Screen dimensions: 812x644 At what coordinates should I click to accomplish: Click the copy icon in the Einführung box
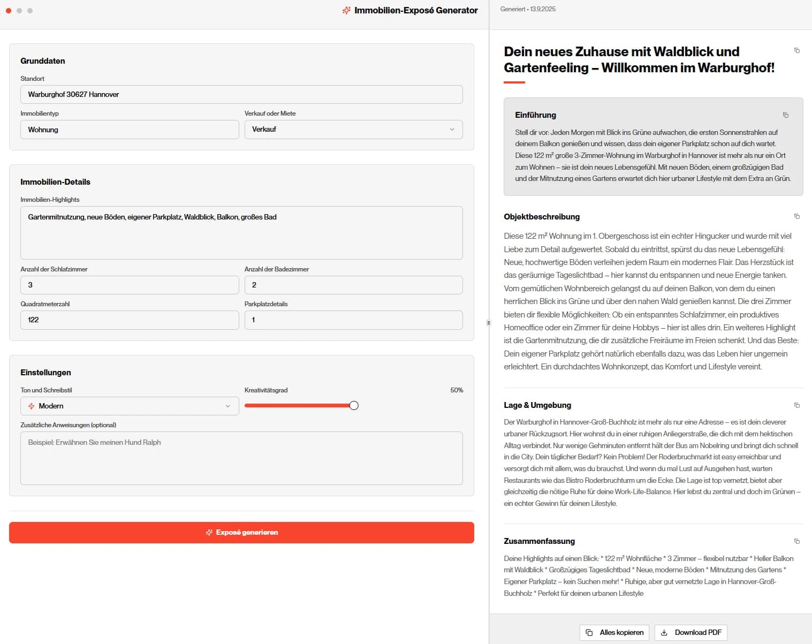785,115
